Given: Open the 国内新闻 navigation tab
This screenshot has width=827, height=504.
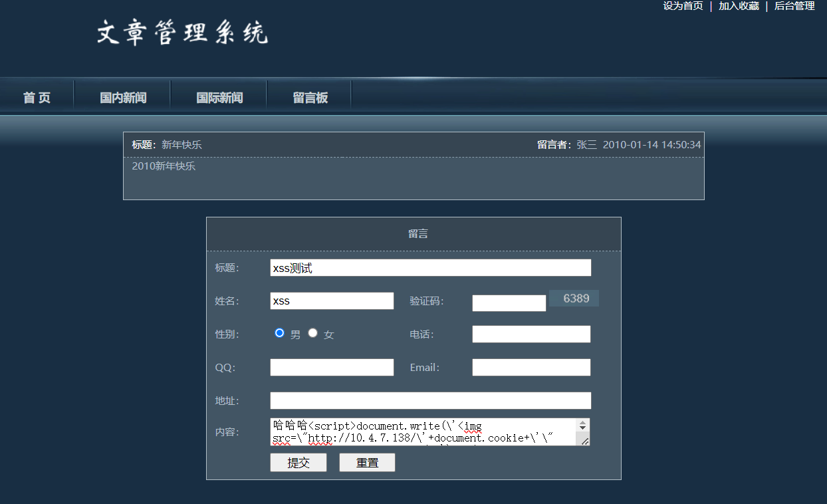Looking at the screenshot, I should pos(123,98).
